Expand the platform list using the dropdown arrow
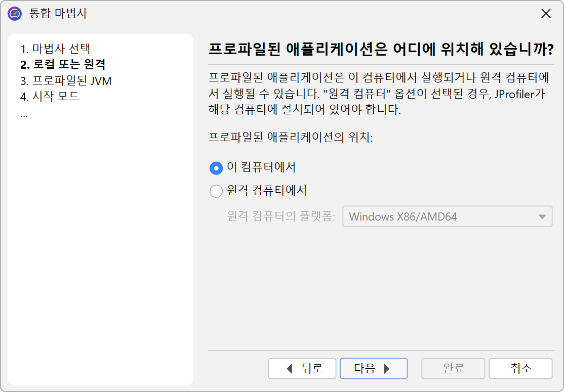 (542, 216)
